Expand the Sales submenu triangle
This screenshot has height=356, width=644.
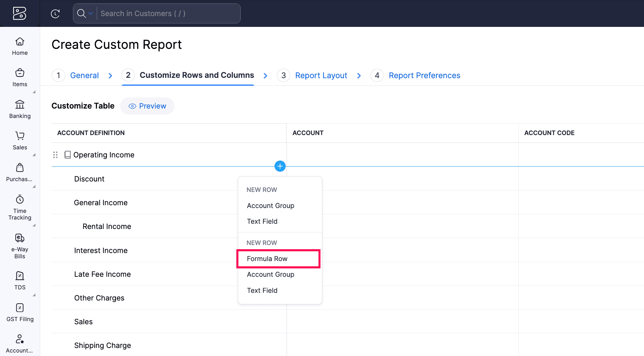point(34,155)
